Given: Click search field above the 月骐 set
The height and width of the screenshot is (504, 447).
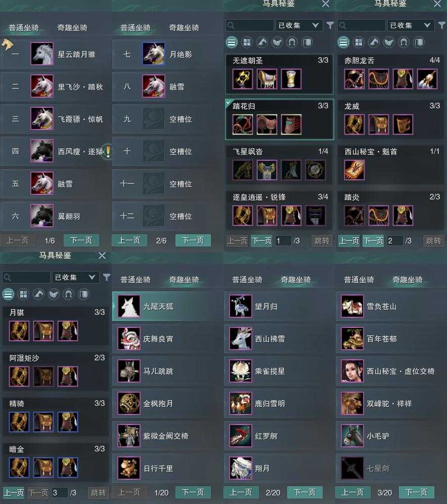Looking at the screenshot, I should [x=26, y=277].
